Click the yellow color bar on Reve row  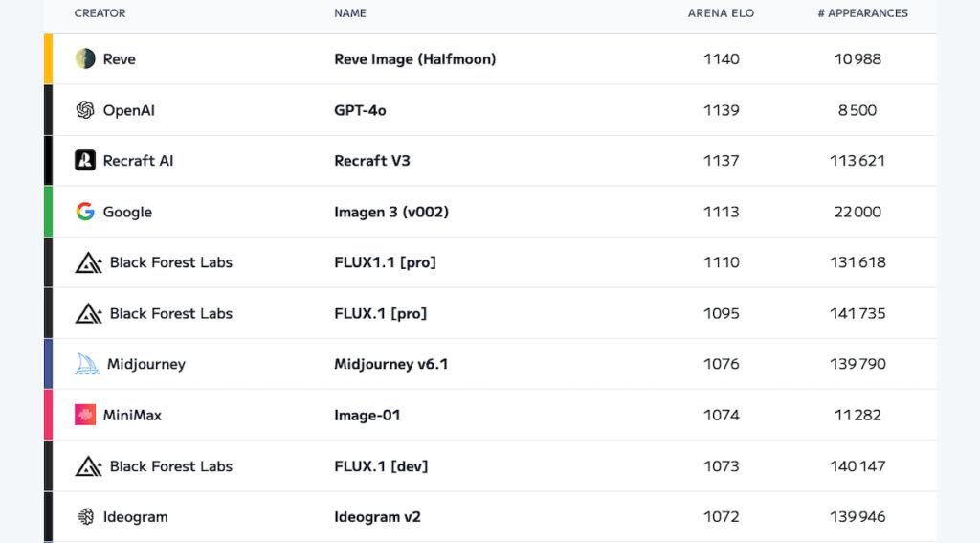[48, 58]
